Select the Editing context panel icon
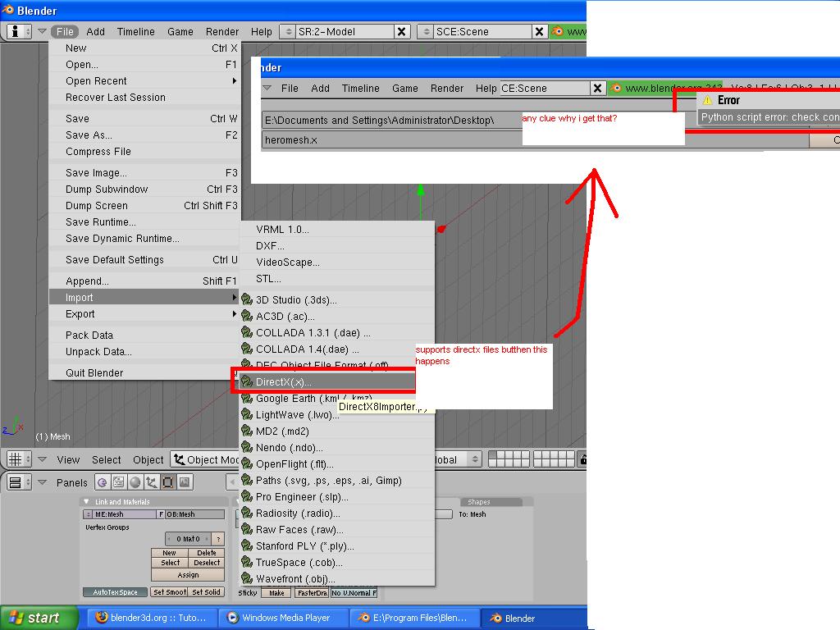The image size is (840, 630). pos(168,482)
